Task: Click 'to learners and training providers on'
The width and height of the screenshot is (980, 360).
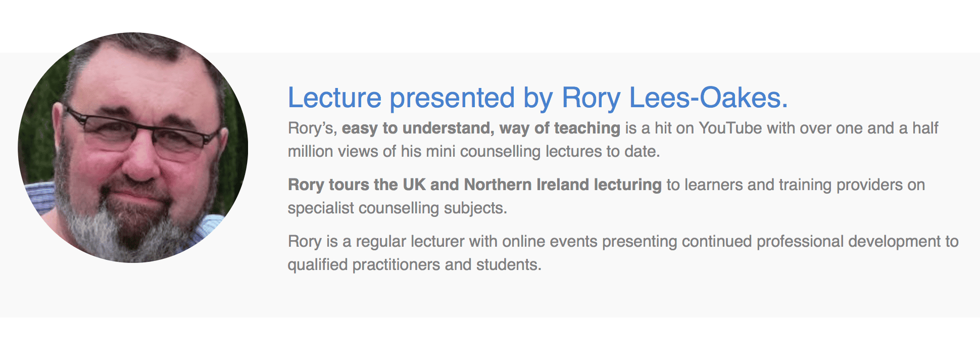Action: [x=796, y=185]
